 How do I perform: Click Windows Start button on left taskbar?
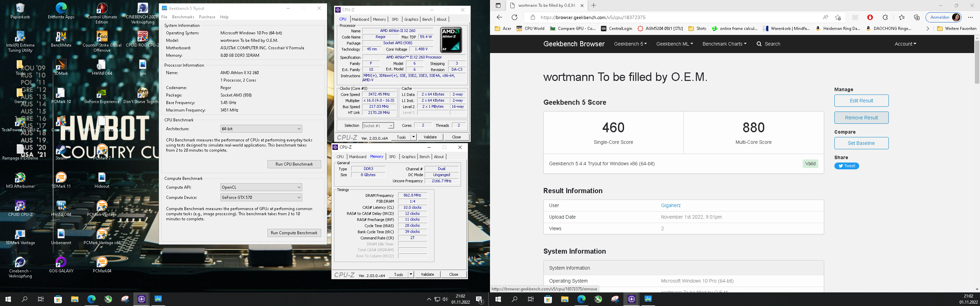click(x=8, y=299)
